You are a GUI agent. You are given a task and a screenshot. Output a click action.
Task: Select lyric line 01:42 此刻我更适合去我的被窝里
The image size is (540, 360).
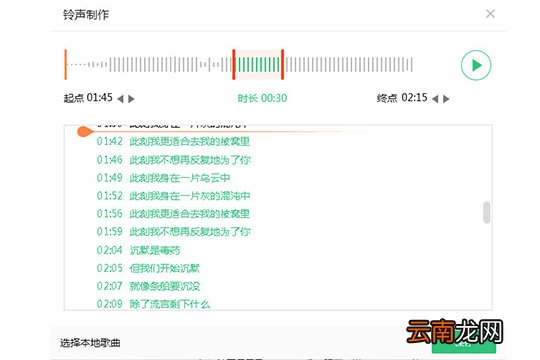click(173, 142)
